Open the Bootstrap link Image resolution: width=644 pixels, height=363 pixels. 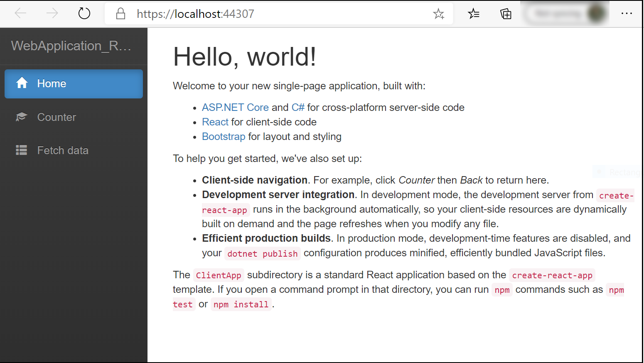[224, 136]
